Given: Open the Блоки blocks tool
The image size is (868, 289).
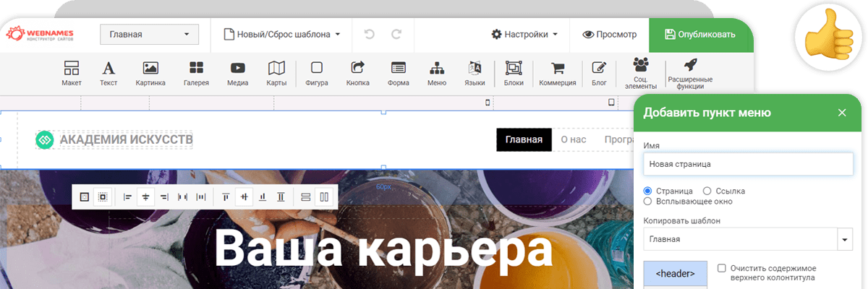Looking at the screenshot, I should [514, 74].
